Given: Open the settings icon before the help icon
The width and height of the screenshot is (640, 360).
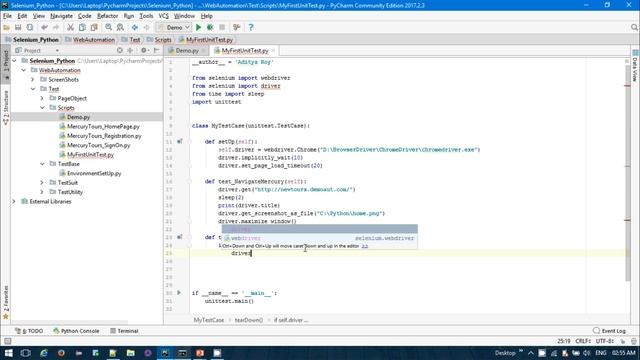Looking at the screenshot, I should coord(236,27).
